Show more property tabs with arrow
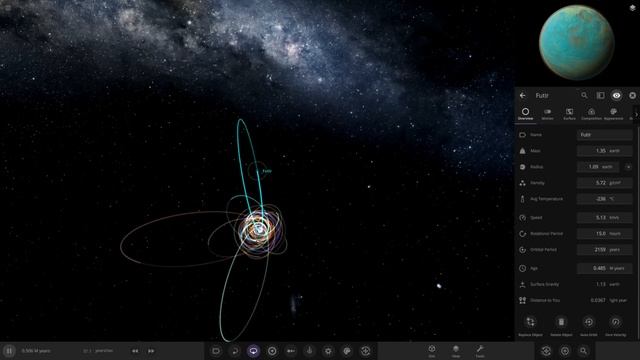The image size is (640, 360). [x=636, y=114]
